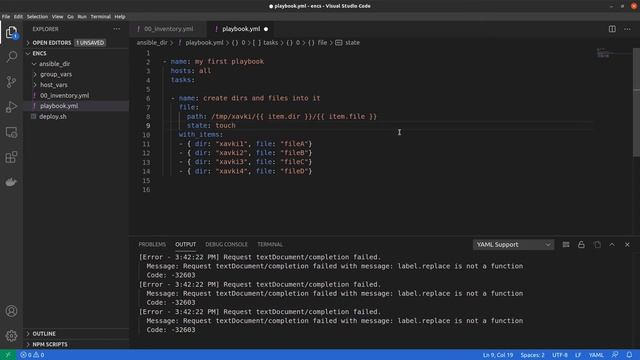Open the Help menu
This screenshot has width=640, height=360.
pyautogui.click(x=120, y=17)
